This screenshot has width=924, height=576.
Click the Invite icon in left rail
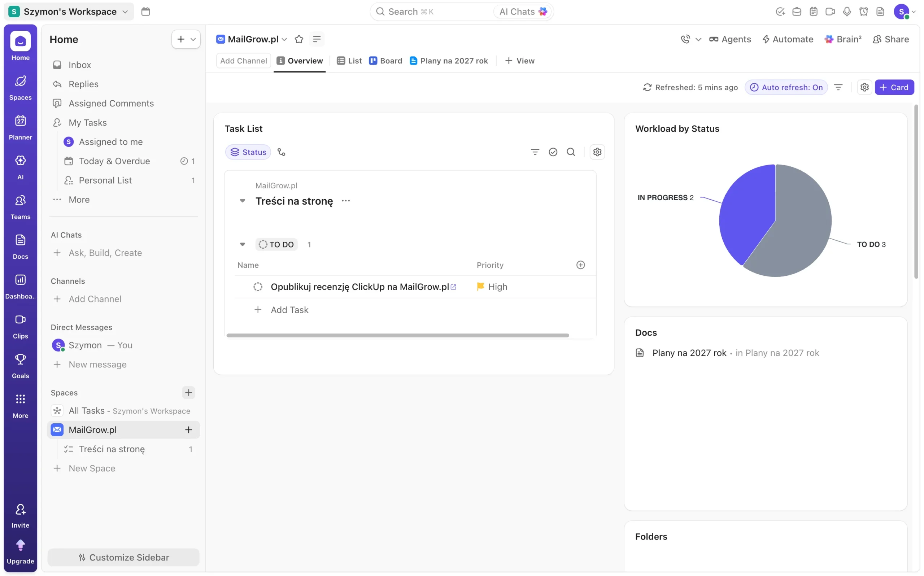21,510
